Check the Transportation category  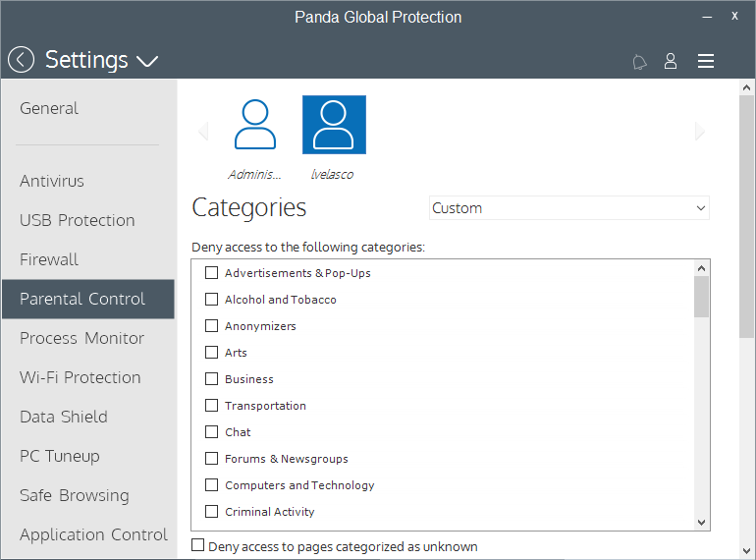click(211, 406)
